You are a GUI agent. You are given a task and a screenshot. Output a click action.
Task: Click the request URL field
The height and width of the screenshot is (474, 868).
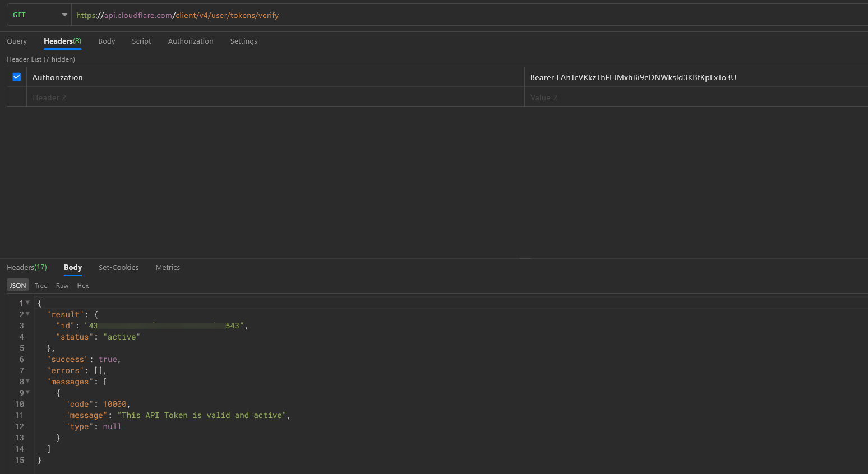click(449, 15)
